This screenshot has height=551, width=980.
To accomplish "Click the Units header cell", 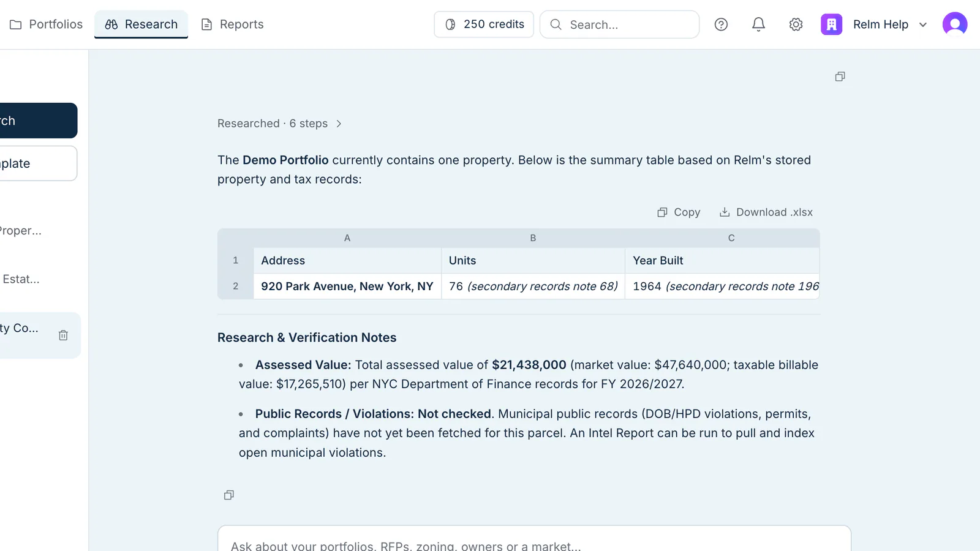I will pyautogui.click(x=533, y=260).
